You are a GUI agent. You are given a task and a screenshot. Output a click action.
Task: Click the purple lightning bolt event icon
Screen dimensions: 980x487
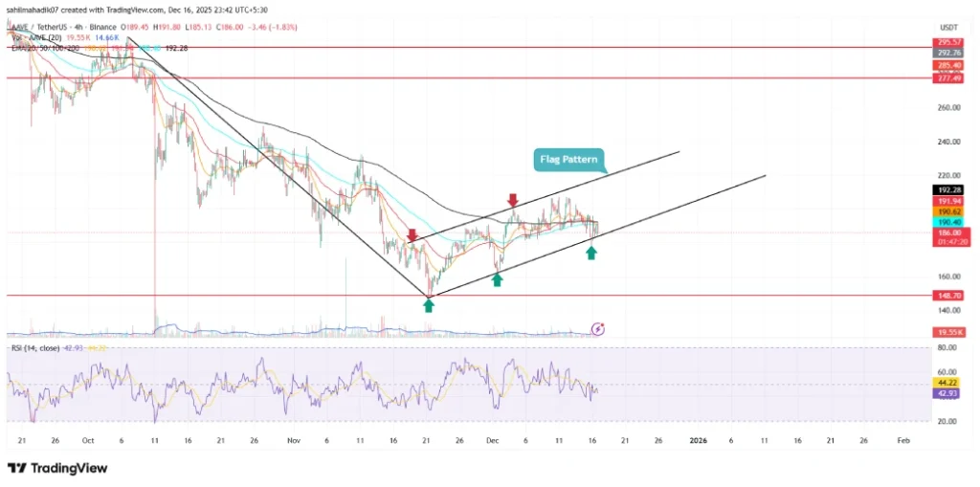pyautogui.click(x=598, y=329)
